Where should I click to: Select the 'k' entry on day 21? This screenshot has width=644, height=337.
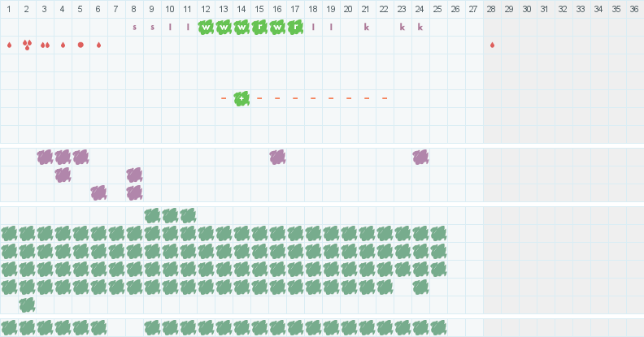point(367,27)
